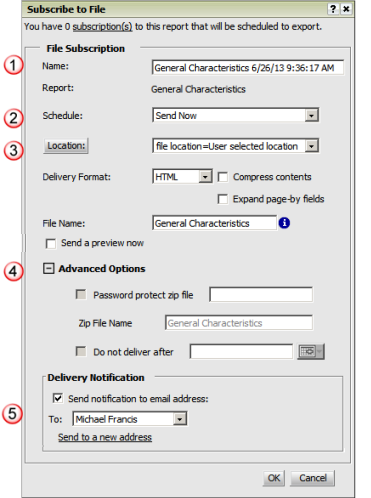Enable Compress contents checkbox
This screenshot has width=371, height=498.
coord(223,177)
